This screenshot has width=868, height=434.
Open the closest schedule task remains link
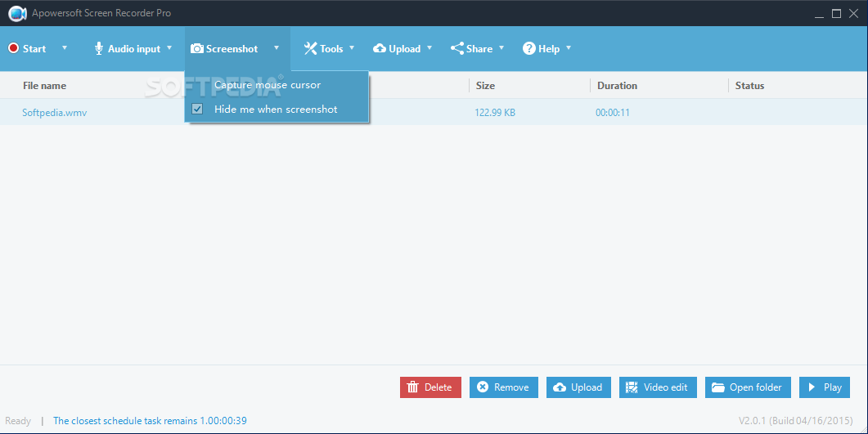coord(150,421)
